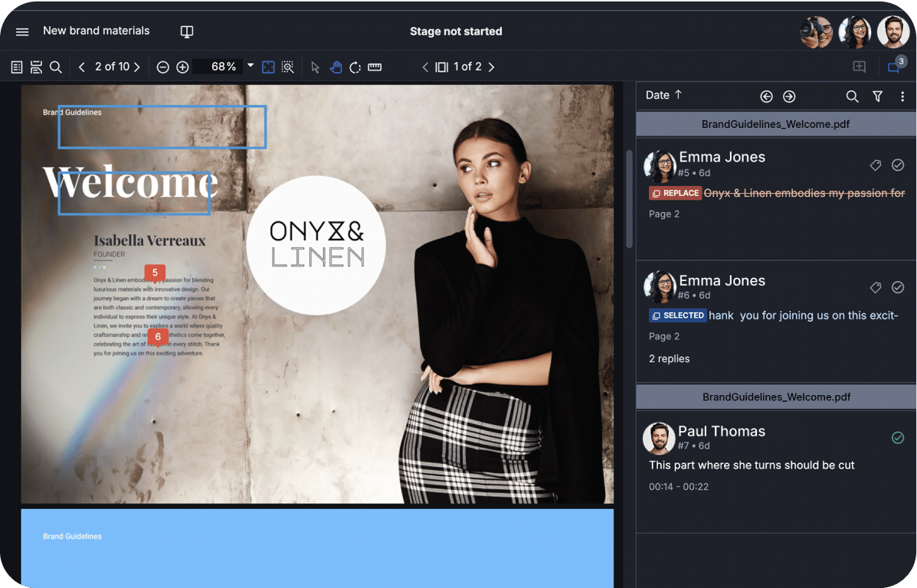
Task: Jump to the next comment arrow
Action: coord(789,96)
